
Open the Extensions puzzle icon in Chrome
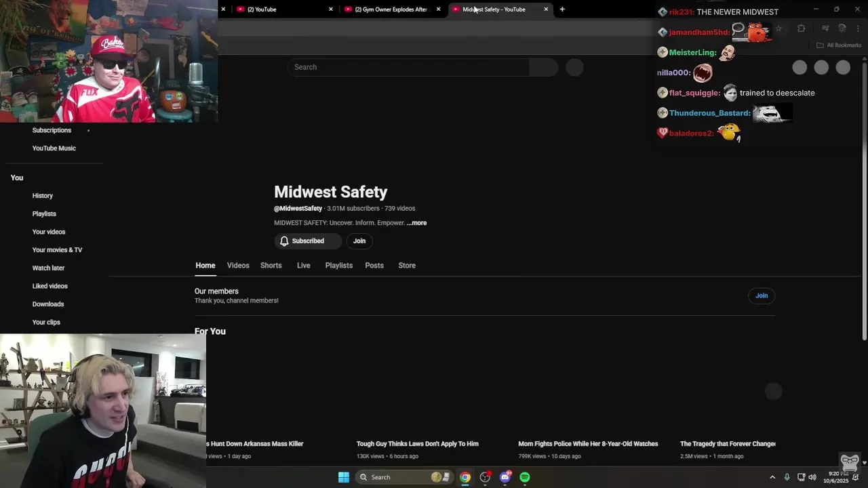click(801, 28)
